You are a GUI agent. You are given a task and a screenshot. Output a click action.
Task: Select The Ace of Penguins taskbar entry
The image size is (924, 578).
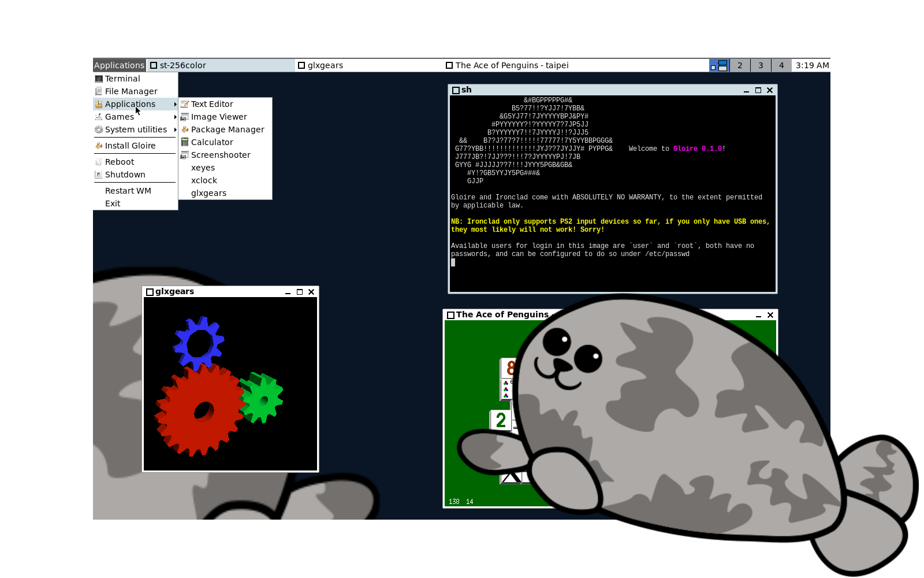(511, 65)
